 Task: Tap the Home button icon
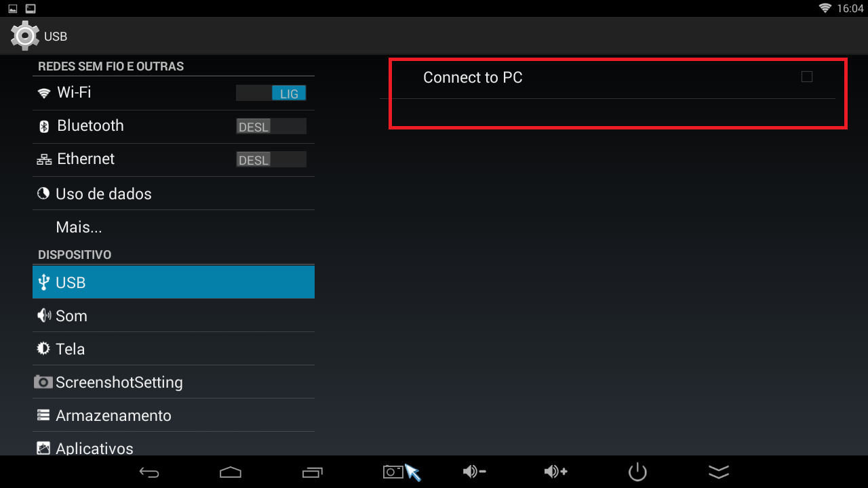pyautogui.click(x=231, y=472)
